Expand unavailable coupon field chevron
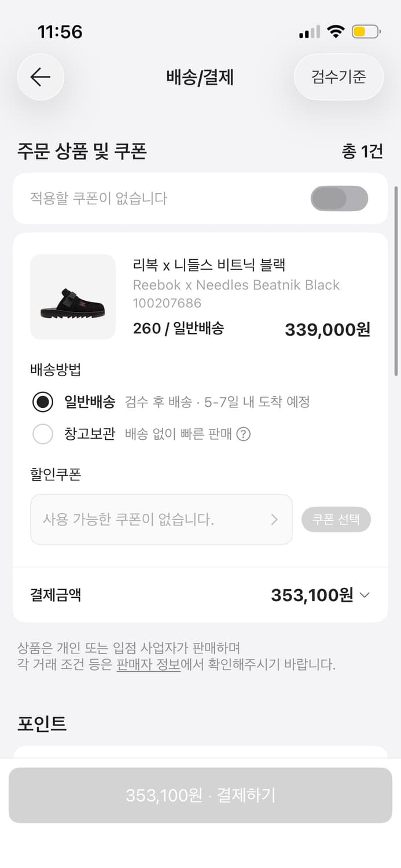The width and height of the screenshot is (401, 868). pos(275,520)
